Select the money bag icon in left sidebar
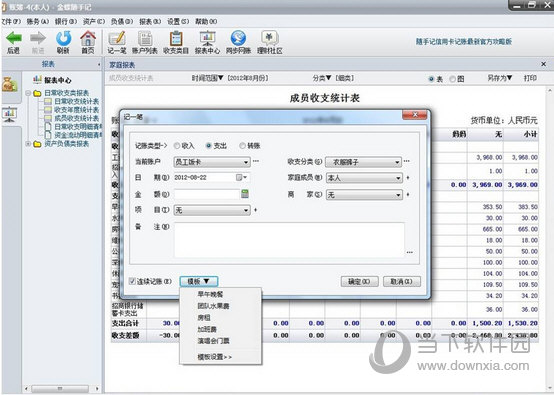Viewport: 554px width, 395px height. (9, 85)
